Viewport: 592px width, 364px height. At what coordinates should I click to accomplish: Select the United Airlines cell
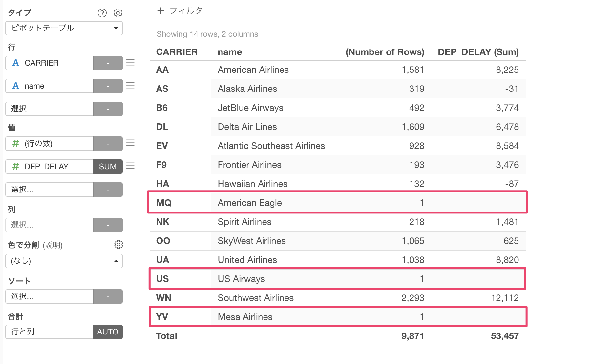(x=247, y=260)
